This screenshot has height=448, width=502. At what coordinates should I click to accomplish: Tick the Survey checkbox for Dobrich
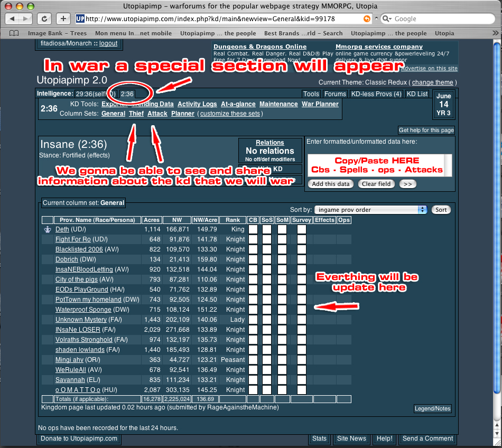tap(301, 259)
